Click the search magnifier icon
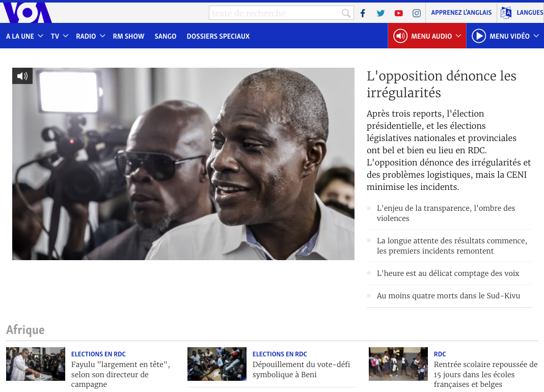This screenshot has height=392, width=544. pyautogui.click(x=346, y=13)
